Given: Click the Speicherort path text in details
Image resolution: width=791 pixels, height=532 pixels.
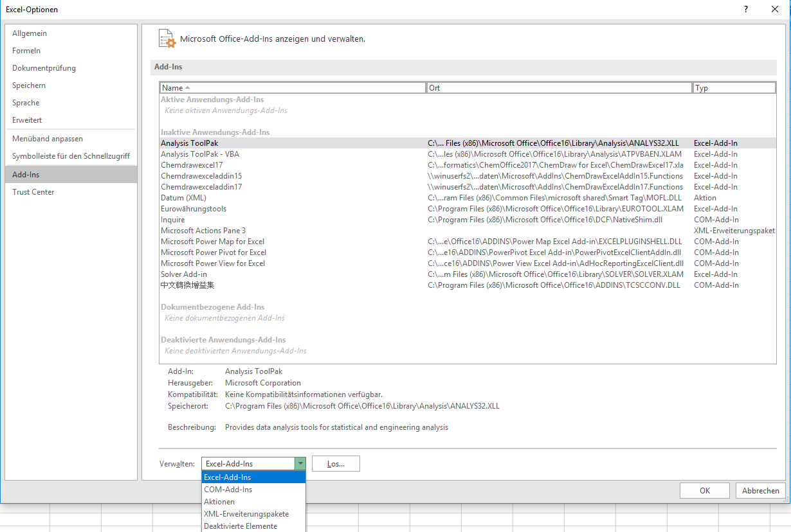Looking at the screenshot, I should click(362, 406).
